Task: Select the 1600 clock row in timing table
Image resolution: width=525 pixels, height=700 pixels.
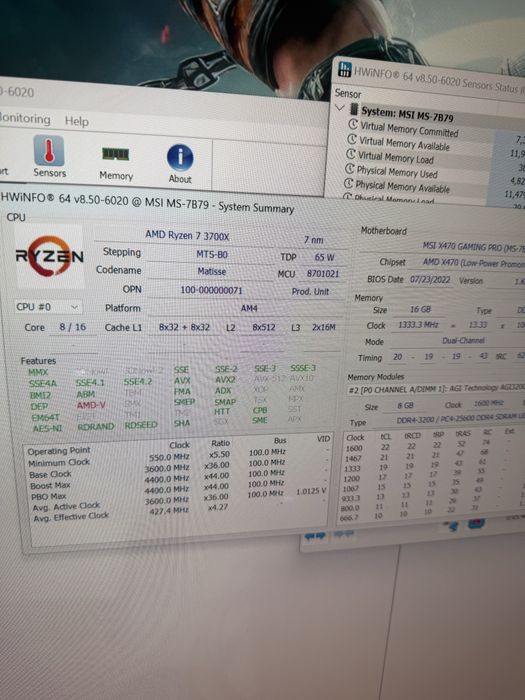Action: [x=433, y=446]
